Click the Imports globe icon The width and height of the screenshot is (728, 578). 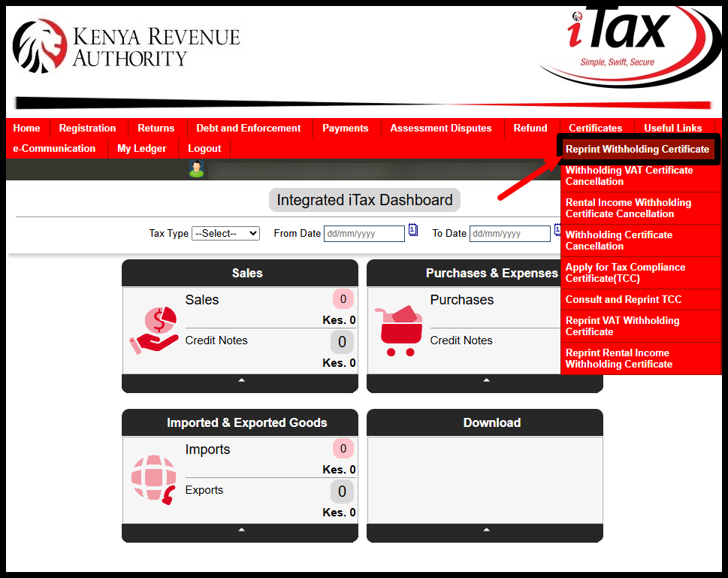coord(154,480)
